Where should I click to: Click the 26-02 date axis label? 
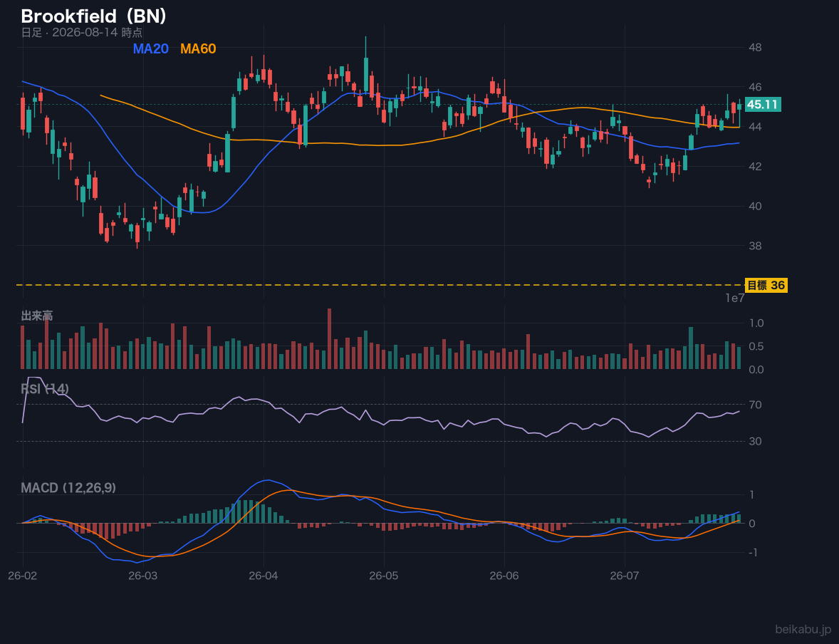[23, 576]
